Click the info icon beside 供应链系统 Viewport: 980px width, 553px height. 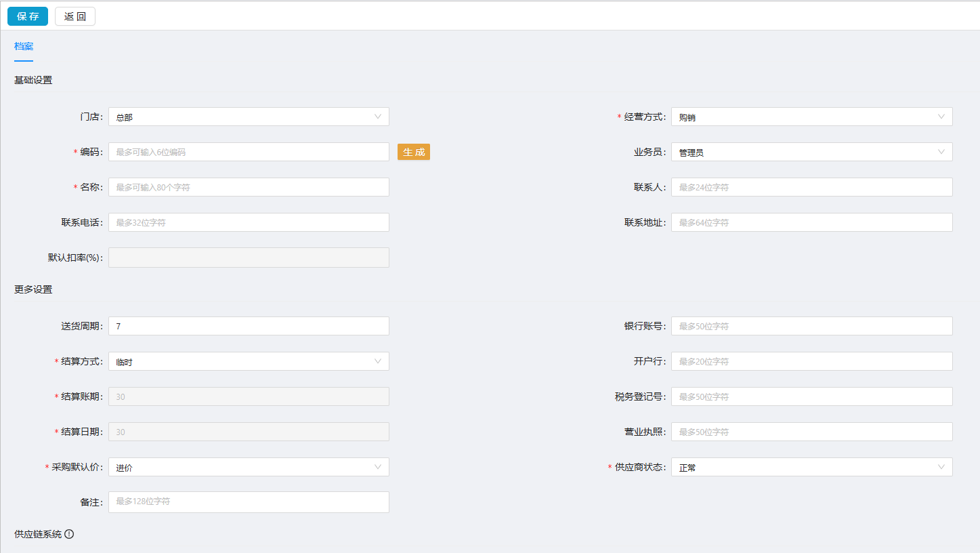tap(69, 534)
